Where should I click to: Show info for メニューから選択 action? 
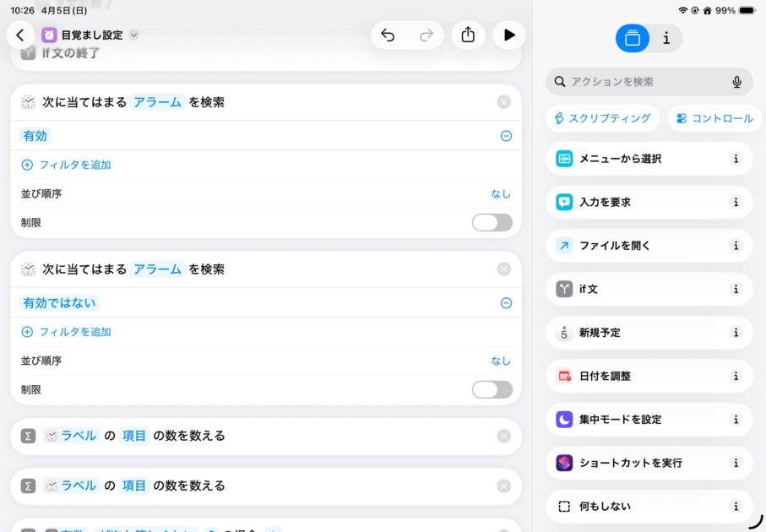pyautogui.click(x=736, y=159)
